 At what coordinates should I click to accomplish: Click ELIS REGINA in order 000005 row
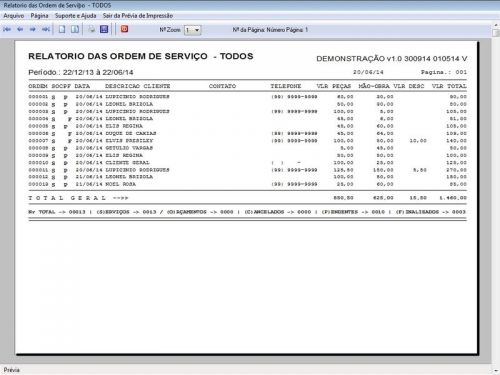(124, 126)
